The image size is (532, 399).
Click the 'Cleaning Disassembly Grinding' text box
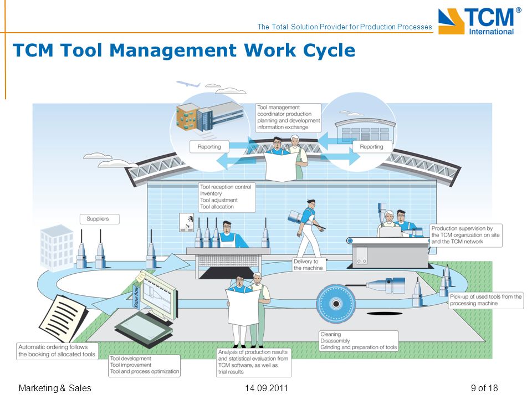[359, 341]
